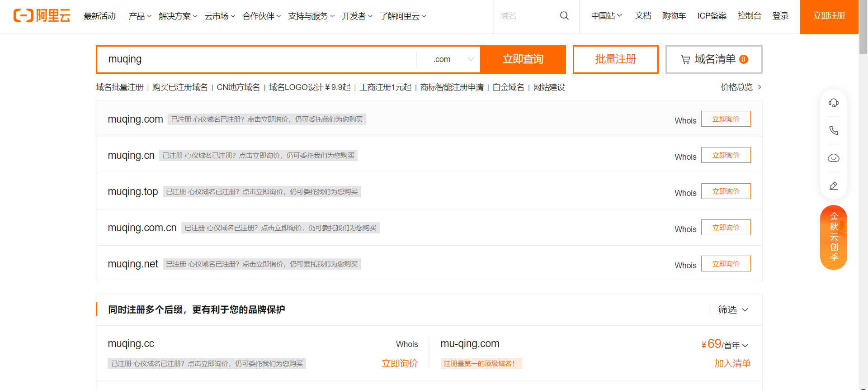
Task: Select the muqing.cc domain name text
Action: click(131, 344)
